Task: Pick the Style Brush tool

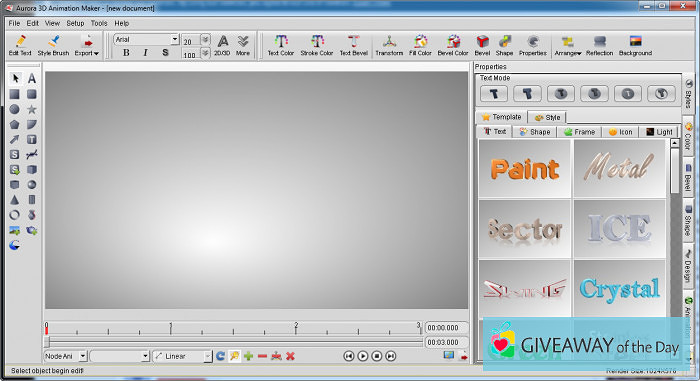Action: (x=53, y=46)
